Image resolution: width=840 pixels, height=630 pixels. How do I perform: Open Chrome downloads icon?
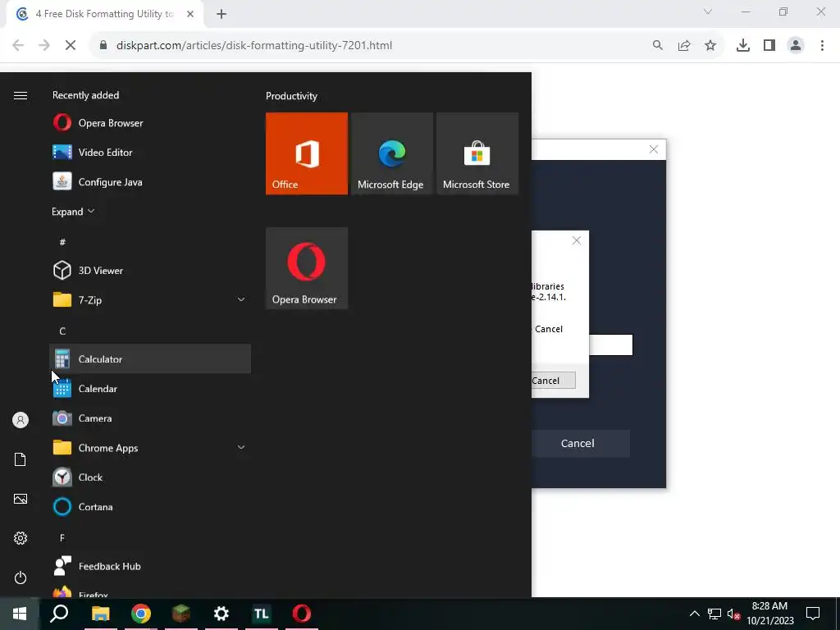pyautogui.click(x=743, y=46)
